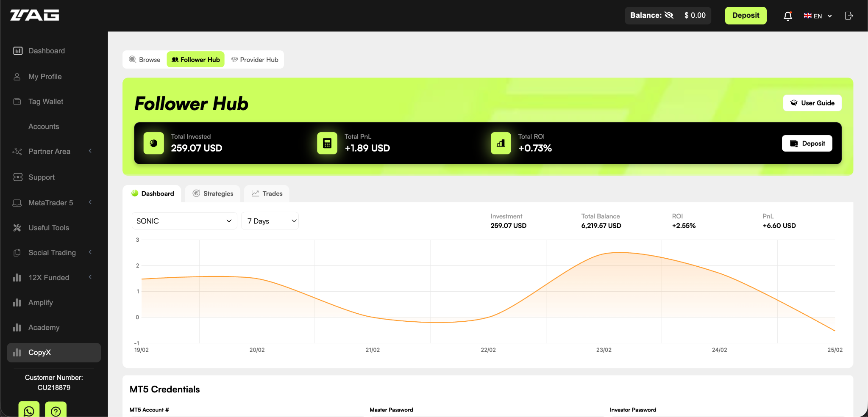Open the WhatsApp support icon
This screenshot has width=868, height=417.
tap(28, 410)
